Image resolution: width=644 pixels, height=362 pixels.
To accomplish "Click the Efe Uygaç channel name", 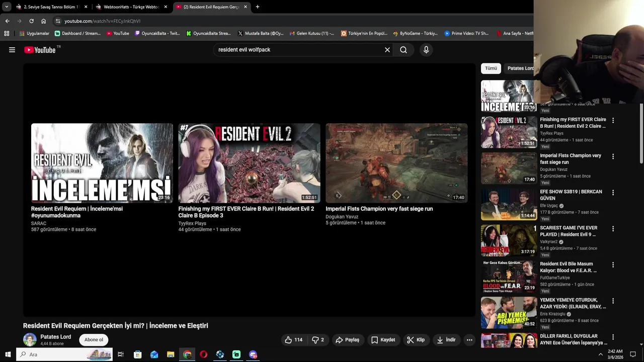I will pyautogui.click(x=549, y=206).
